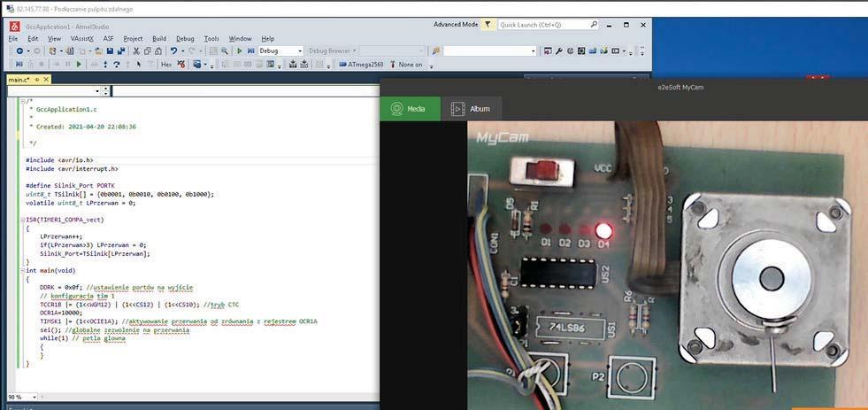Open the Build menu
The image size is (868, 410).
tap(159, 39)
